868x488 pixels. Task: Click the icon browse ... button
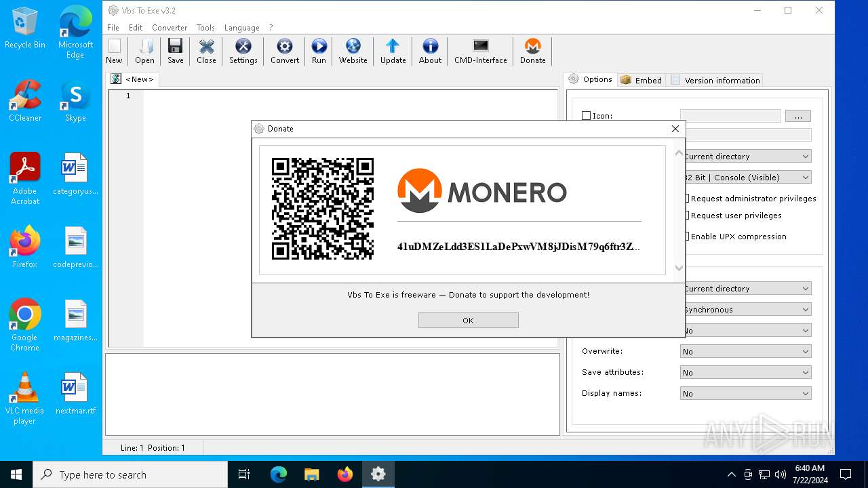(798, 116)
